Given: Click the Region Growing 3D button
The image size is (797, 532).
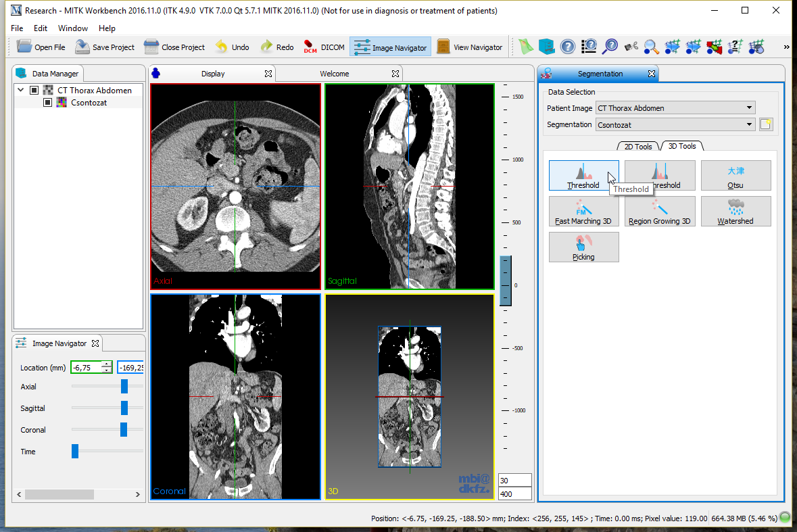Looking at the screenshot, I should (x=659, y=211).
